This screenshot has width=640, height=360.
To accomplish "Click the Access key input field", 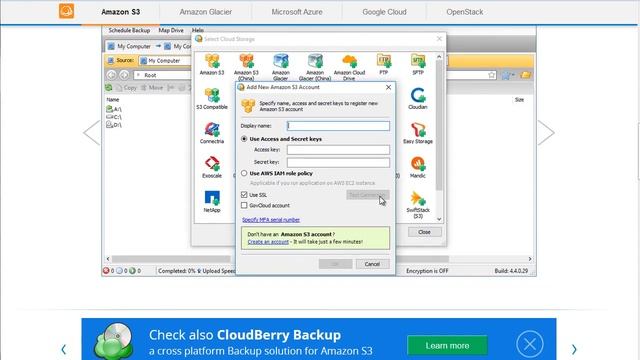I will (338, 150).
